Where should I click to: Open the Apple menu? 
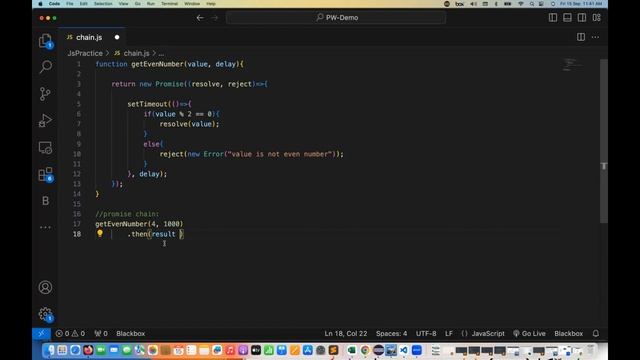40,4
